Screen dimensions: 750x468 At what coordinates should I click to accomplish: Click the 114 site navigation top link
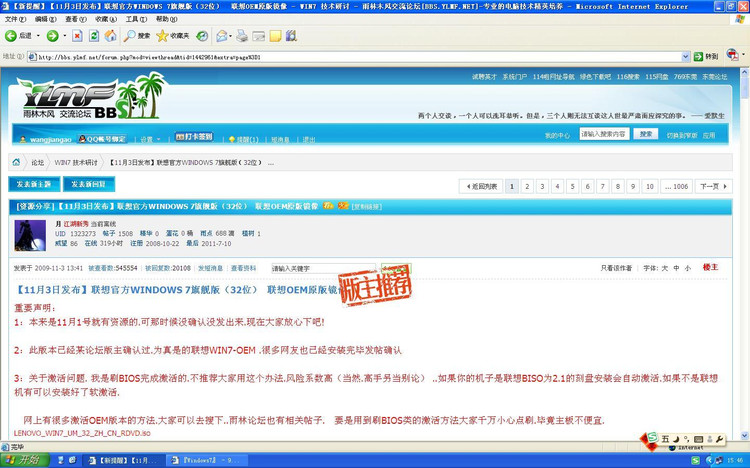click(553, 77)
